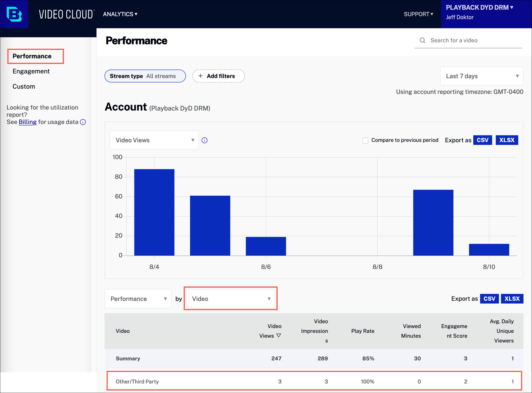Click the Brightcove logo icon
The image size is (532, 393).
(14, 14)
